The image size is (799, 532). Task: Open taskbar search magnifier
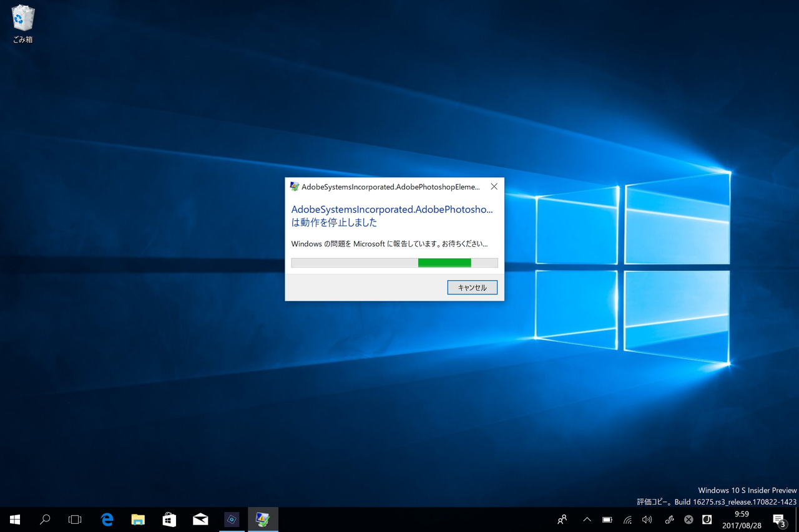pyautogui.click(x=45, y=520)
